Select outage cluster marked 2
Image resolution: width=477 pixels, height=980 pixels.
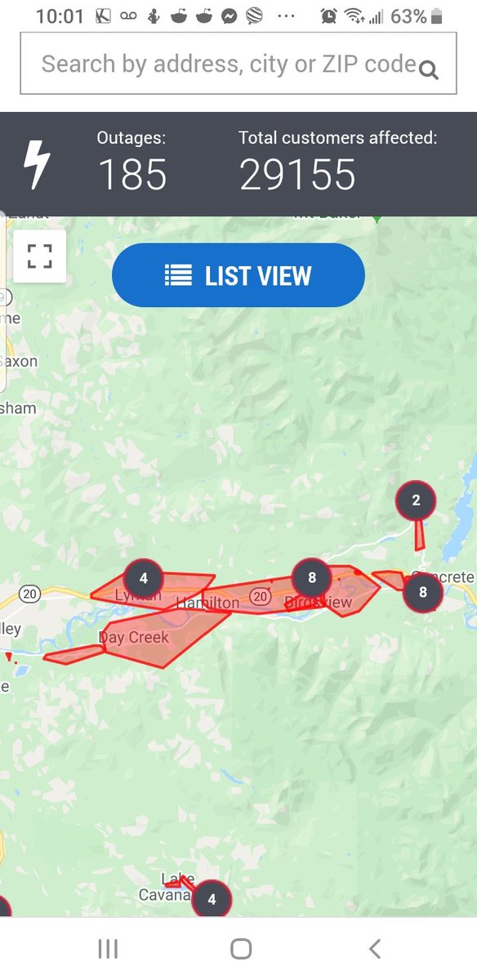(416, 501)
